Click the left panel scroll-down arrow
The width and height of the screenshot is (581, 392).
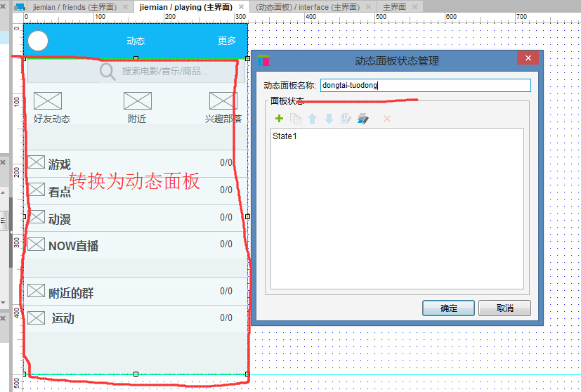pyautogui.click(x=3, y=303)
